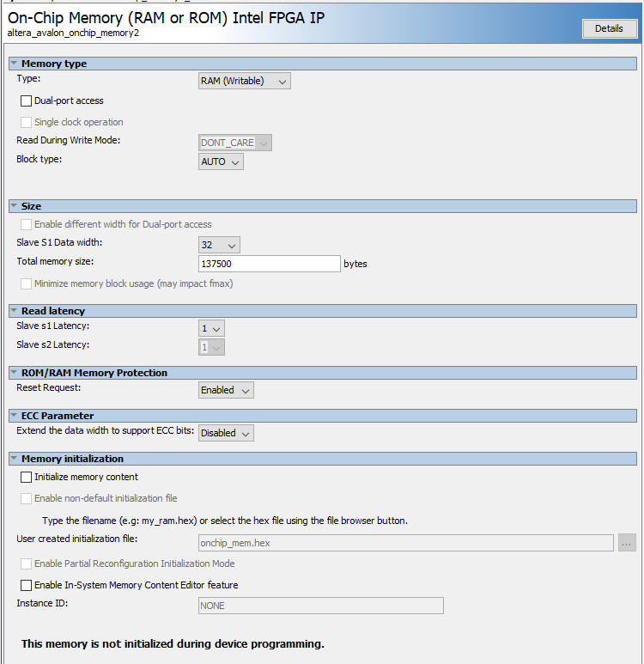
Task: Toggle Single clock operation checkbox
Action: pyautogui.click(x=27, y=122)
